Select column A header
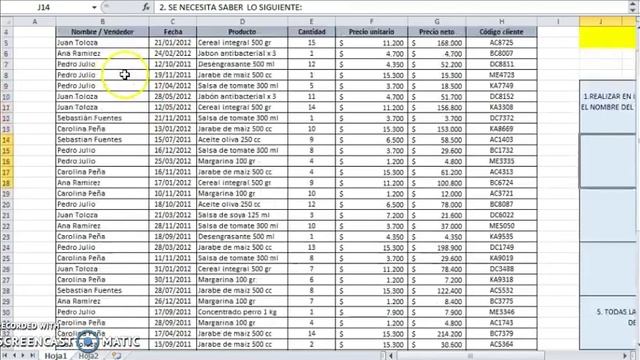The height and width of the screenshot is (360, 640). pos(35,21)
